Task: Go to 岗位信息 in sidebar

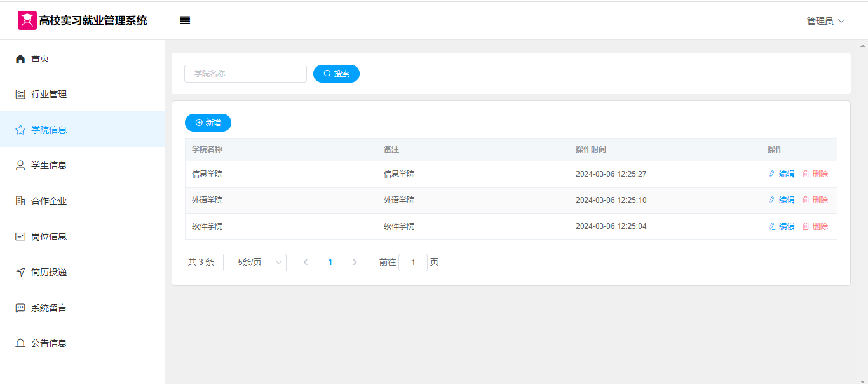Action: tap(49, 237)
